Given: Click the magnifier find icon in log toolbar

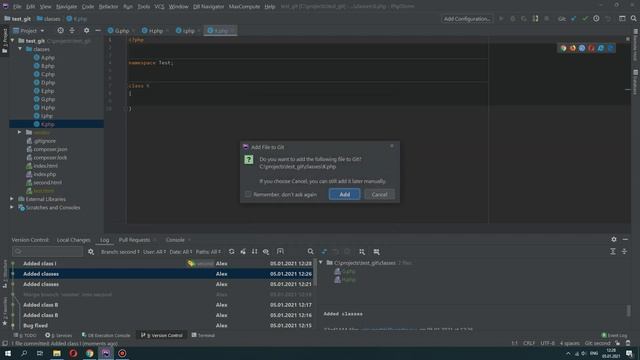Looking at the screenshot, I should pos(310,252).
